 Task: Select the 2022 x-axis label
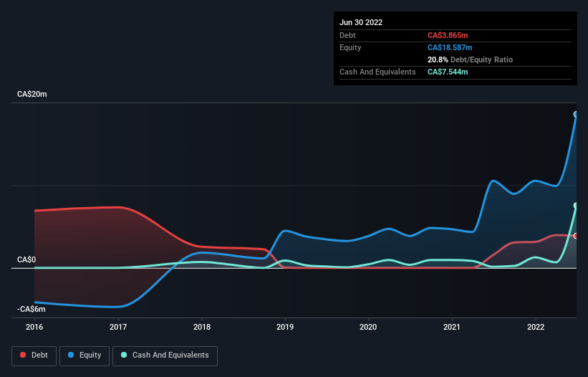pyautogui.click(x=536, y=327)
